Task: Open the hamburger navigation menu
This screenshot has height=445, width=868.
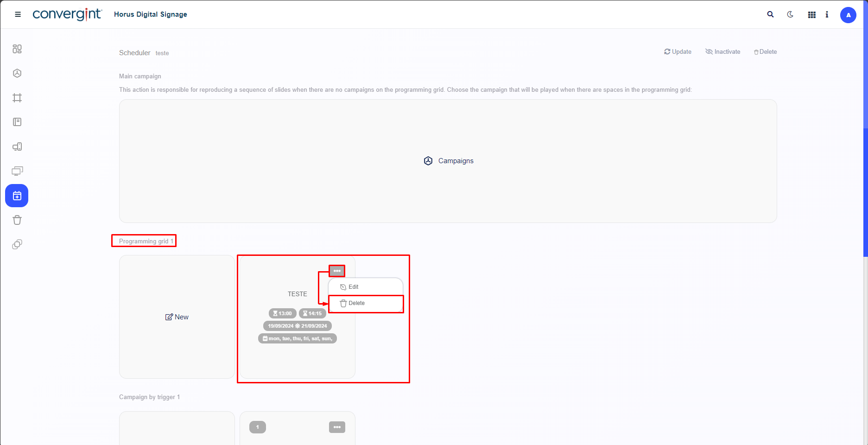Action: 18,14
